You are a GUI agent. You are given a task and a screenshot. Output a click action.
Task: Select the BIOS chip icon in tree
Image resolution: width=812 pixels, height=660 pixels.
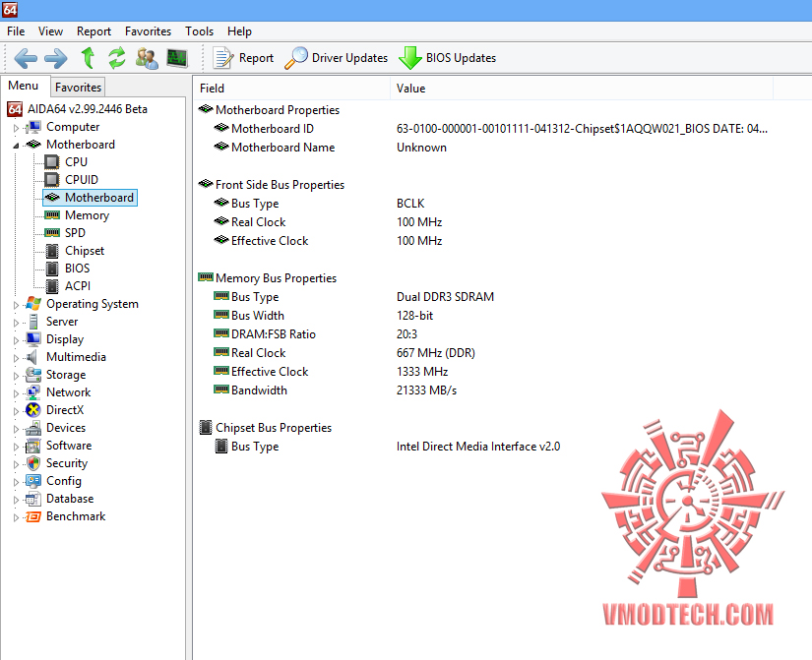click(x=52, y=269)
